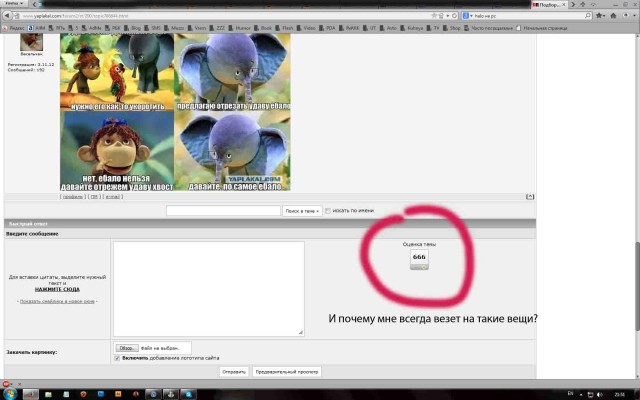
Task: Open the Kuhnya bookmark folder
Action: pyautogui.click(x=411, y=28)
